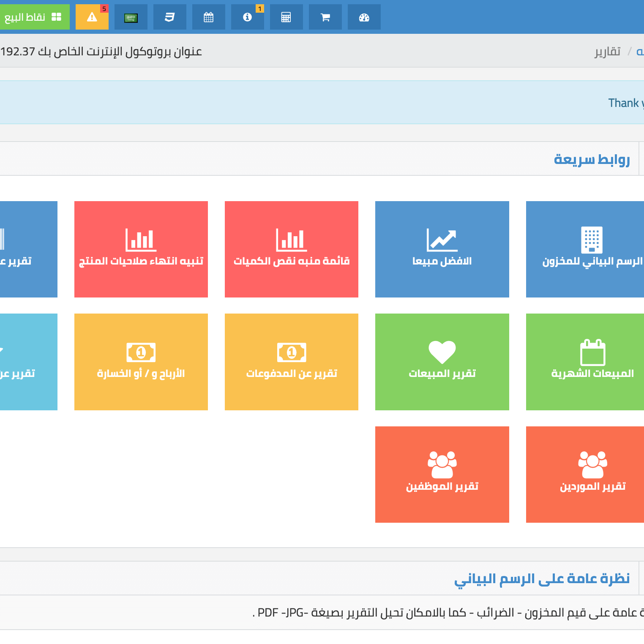Image resolution: width=644 pixels, height=644 pixels.
Task: Open قائمة منبه نقص الكميات low-stock alert list
Action: click(x=291, y=249)
